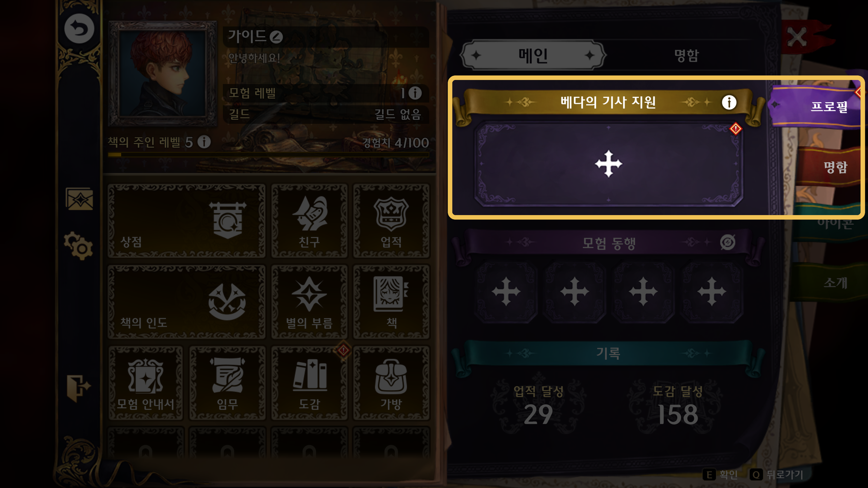The height and width of the screenshot is (488, 868).
Task: Switch to the 메인 tab
Action: (533, 55)
